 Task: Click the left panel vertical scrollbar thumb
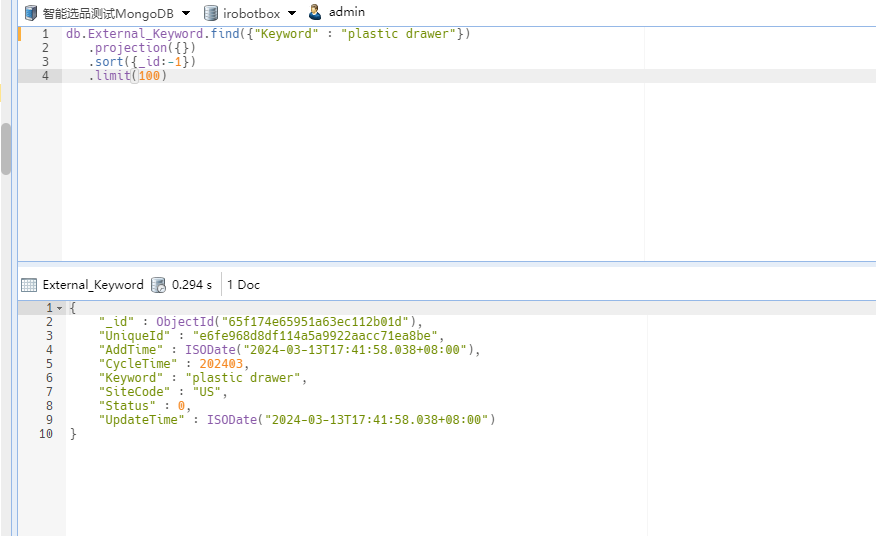(x=6, y=149)
